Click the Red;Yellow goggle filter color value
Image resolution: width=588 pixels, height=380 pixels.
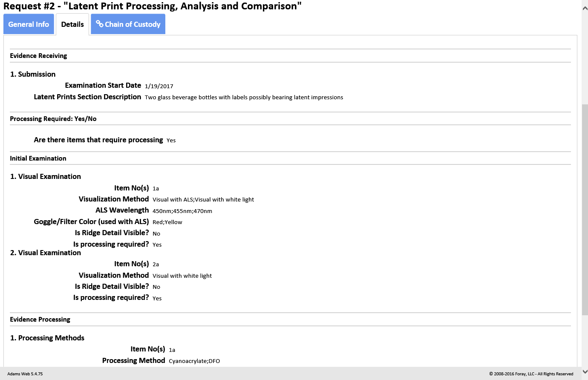pos(167,222)
